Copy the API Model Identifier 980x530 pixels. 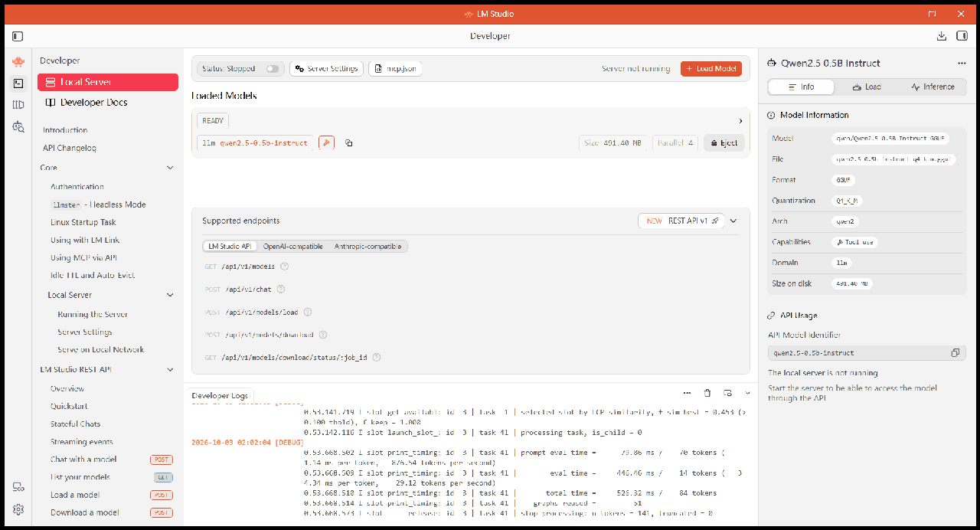pyautogui.click(x=955, y=353)
